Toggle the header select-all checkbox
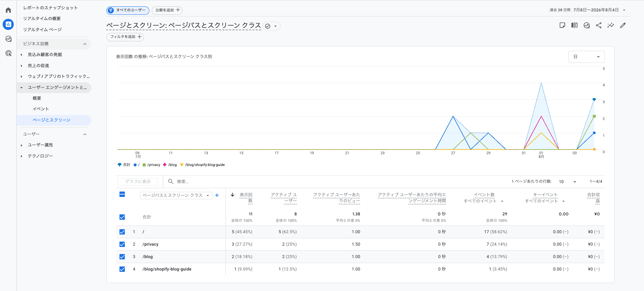The width and height of the screenshot is (644, 291). [x=122, y=194]
